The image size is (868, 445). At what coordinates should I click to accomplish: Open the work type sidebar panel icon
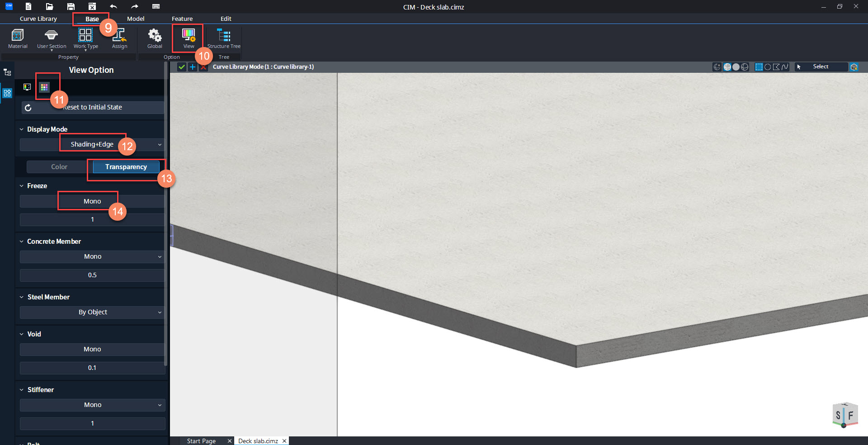coord(7,93)
